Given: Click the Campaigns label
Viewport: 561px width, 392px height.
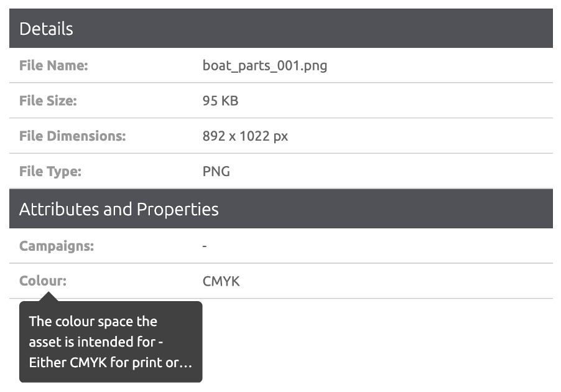Looking at the screenshot, I should point(56,246).
